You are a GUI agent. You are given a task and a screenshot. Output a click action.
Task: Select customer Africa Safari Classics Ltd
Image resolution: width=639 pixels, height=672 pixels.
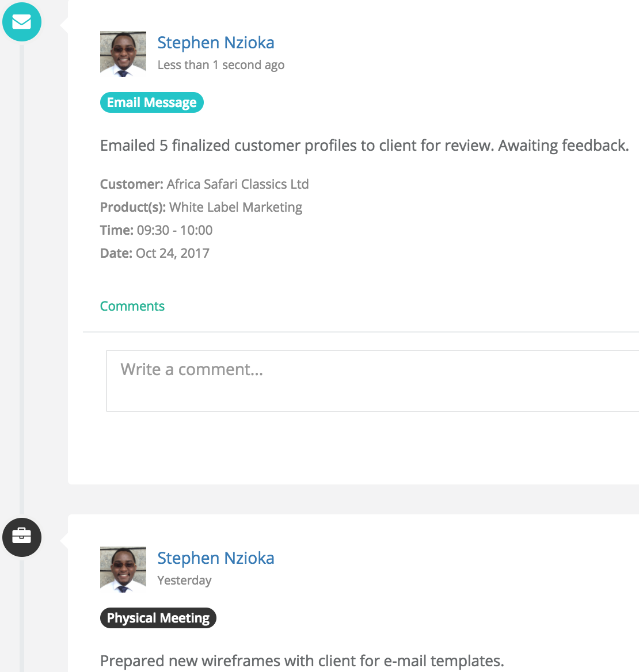pos(238,184)
